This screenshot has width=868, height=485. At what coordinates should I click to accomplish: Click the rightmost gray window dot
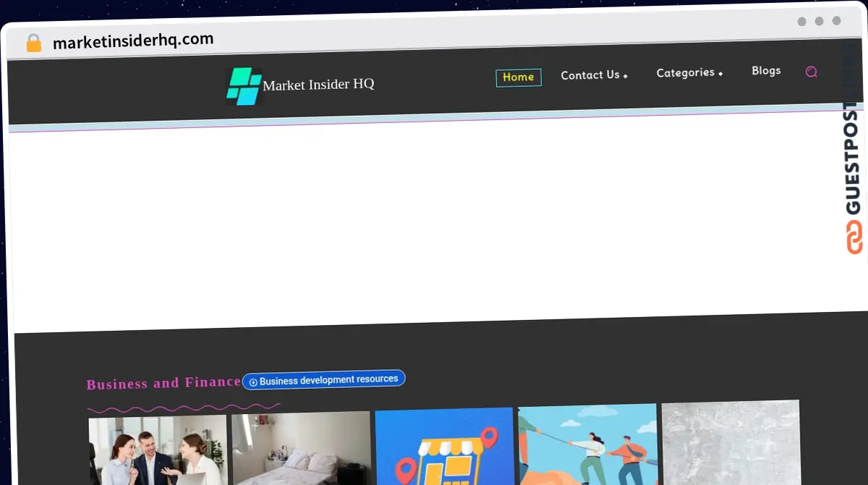click(x=836, y=21)
